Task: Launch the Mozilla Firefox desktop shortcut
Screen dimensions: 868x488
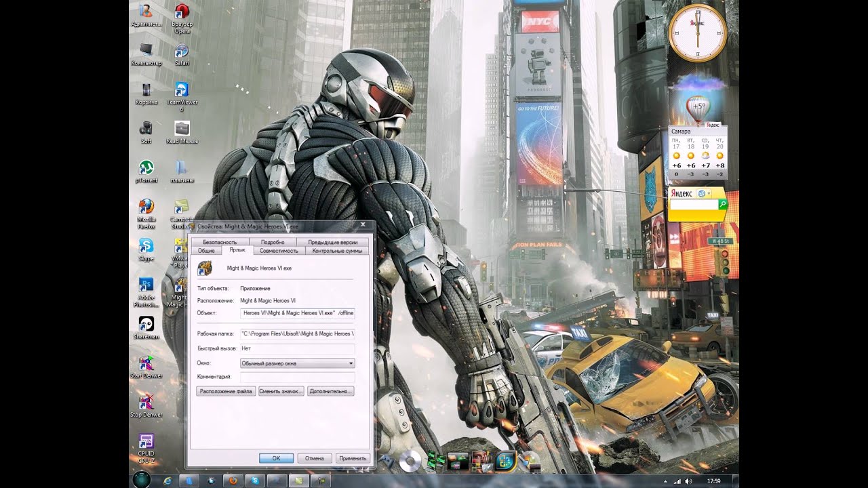Action: point(146,213)
